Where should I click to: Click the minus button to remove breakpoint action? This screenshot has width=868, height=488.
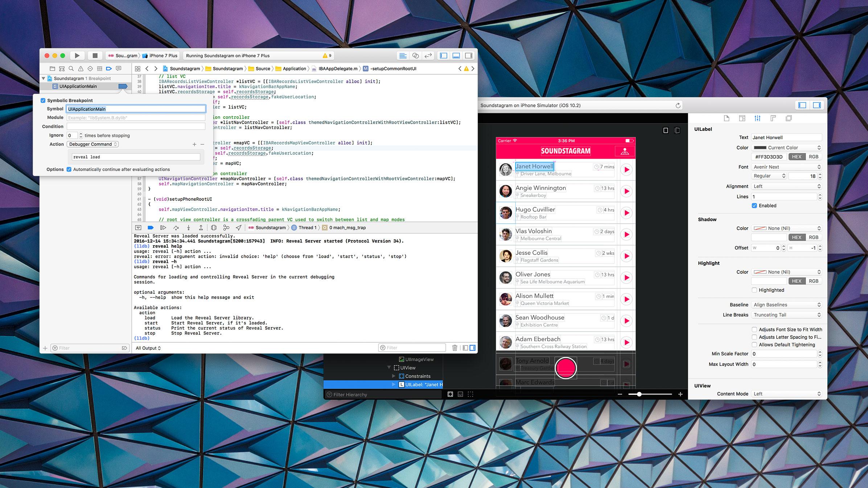pyautogui.click(x=202, y=144)
